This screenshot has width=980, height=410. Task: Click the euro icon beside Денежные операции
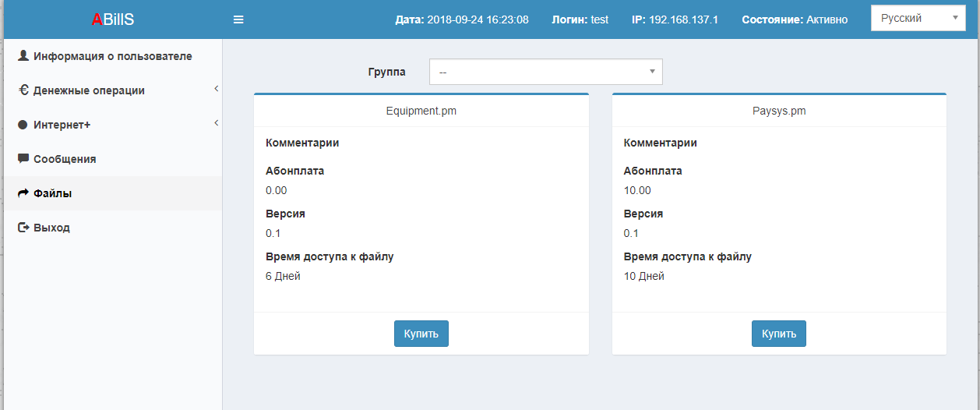coord(23,90)
